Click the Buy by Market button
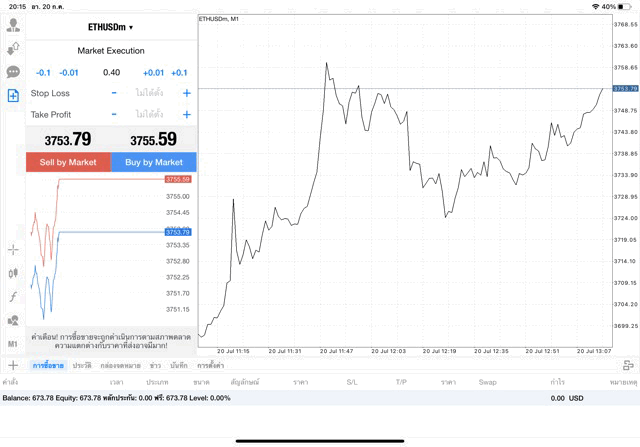Image resolution: width=640 pixels, height=447 pixels. (154, 162)
